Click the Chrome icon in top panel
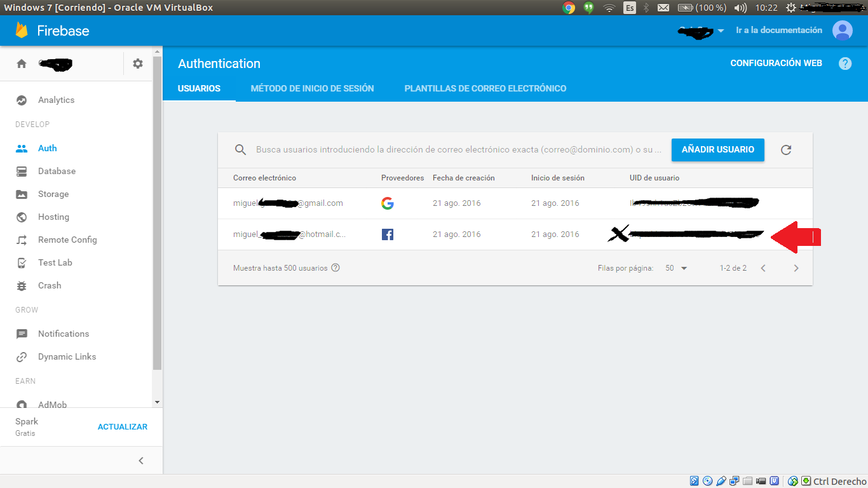This screenshot has height=488, width=868. 569,8
